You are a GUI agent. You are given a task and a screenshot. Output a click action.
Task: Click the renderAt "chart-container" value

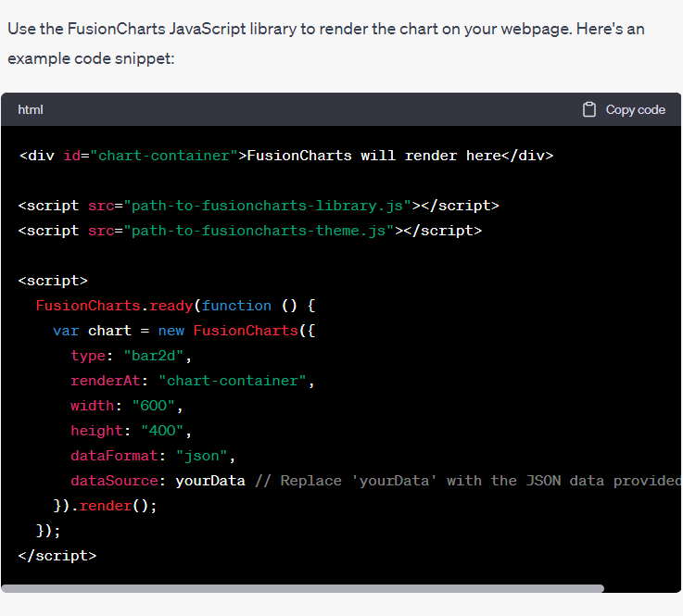[x=236, y=381]
